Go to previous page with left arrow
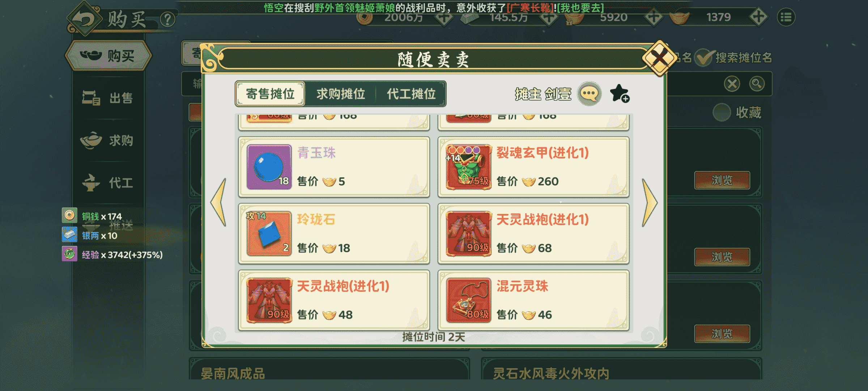The image size is (868, 391). [x=219, y=203]
